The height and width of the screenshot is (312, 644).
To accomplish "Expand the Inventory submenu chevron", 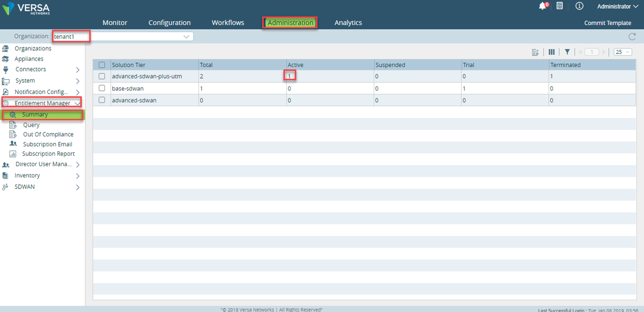I will (78, 176).
